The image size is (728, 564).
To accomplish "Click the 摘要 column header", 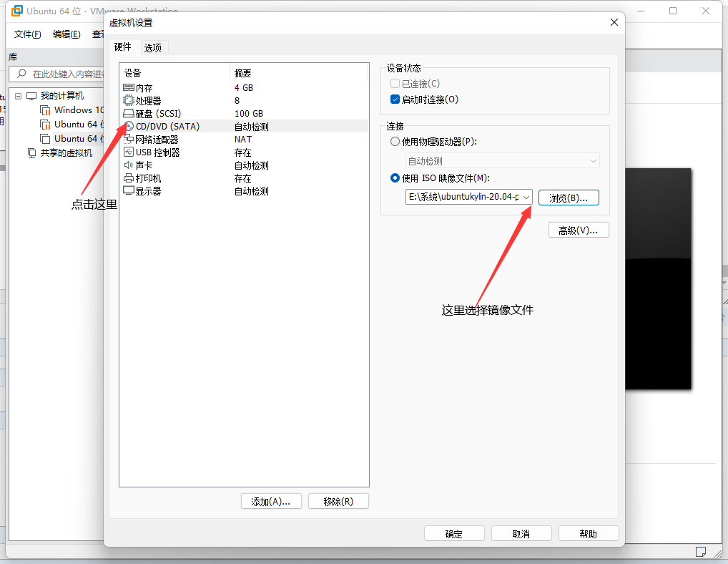I will tap(299, 73).
